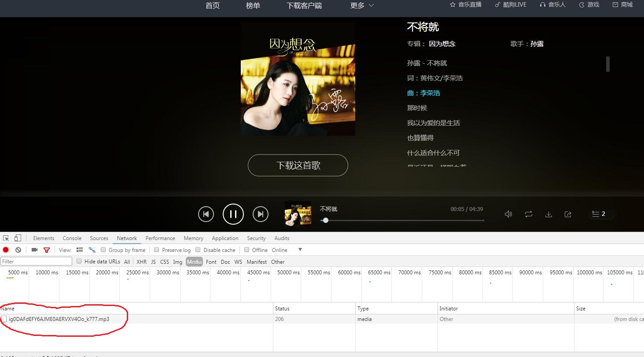644x357 pixels.
Task: Open the 李荣浩 composer link
Action: tap(431, 93)
